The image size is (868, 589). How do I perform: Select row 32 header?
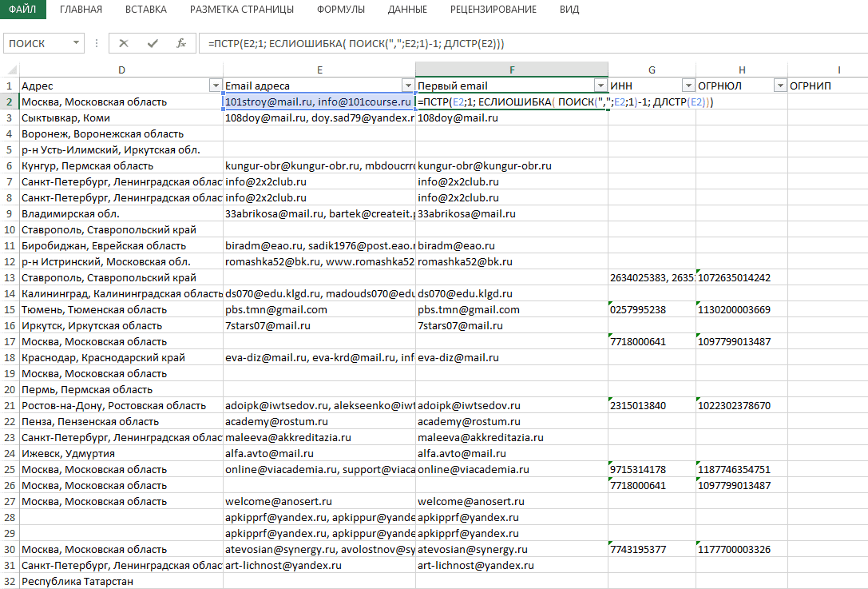pos(10,581)
